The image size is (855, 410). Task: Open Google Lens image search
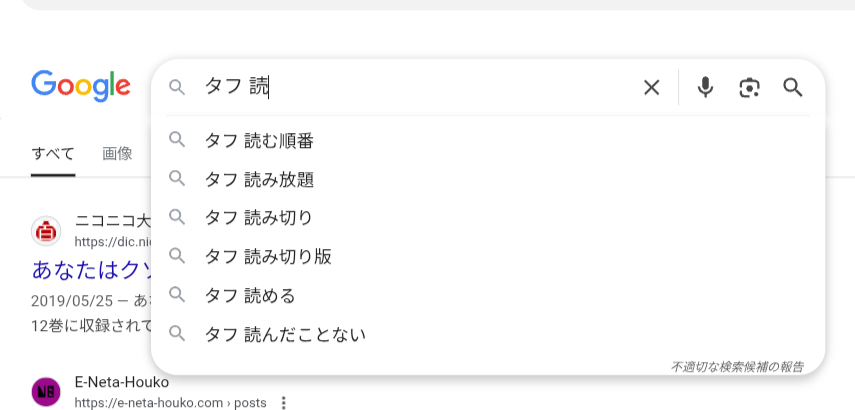point(749,87)
